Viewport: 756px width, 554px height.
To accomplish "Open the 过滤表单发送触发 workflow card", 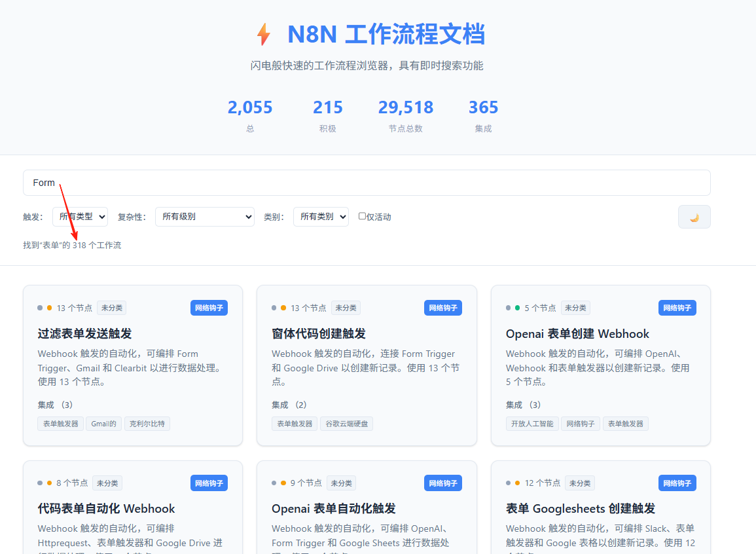I will click(x=133, y=365).
